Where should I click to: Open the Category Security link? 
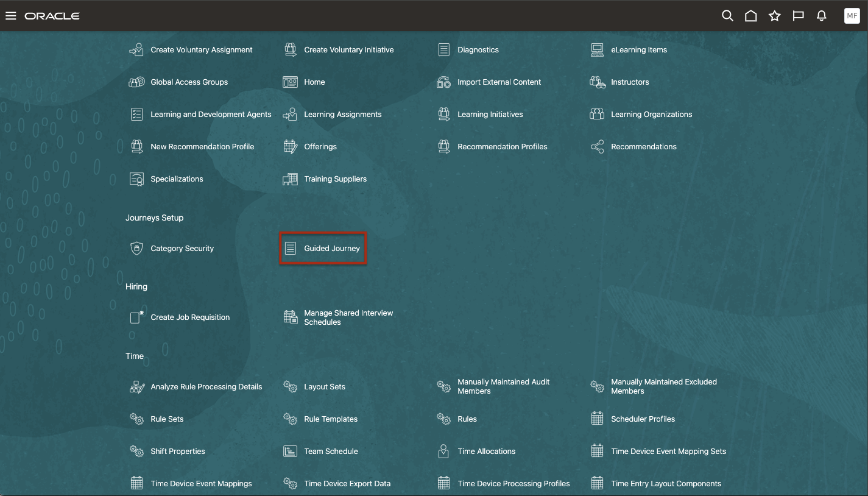182,249
